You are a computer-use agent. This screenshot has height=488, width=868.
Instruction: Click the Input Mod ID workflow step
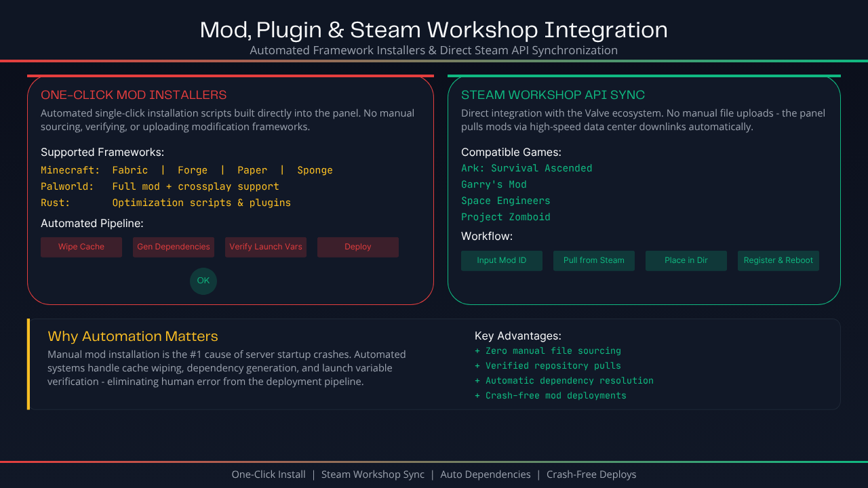coord(502,260)
